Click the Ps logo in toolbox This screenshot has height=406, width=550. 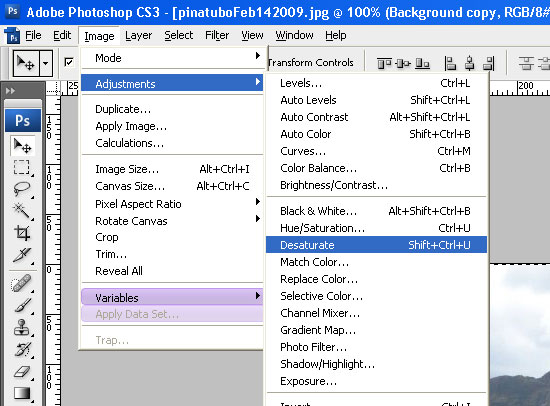pyautogui.click(x=23, y=120)
